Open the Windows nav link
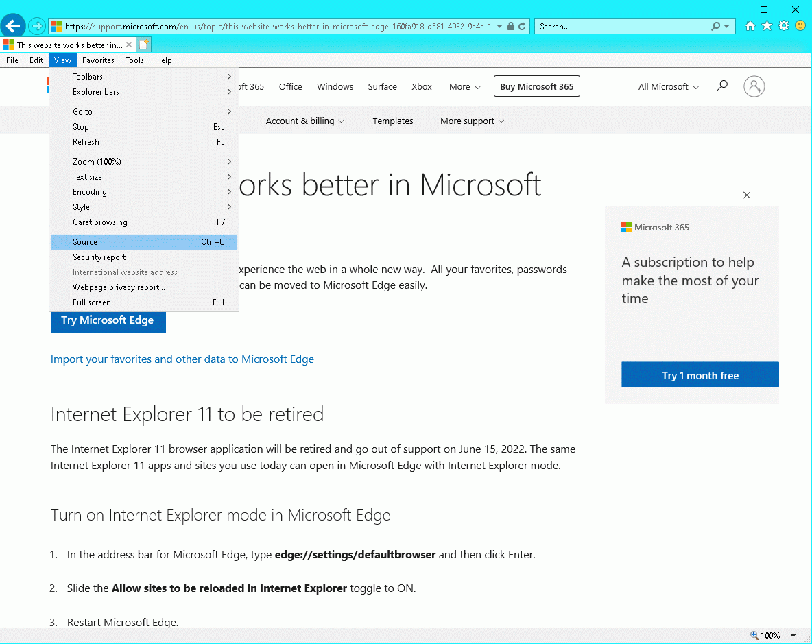Viewport: 812px width, 644px height. coord(335,87)
